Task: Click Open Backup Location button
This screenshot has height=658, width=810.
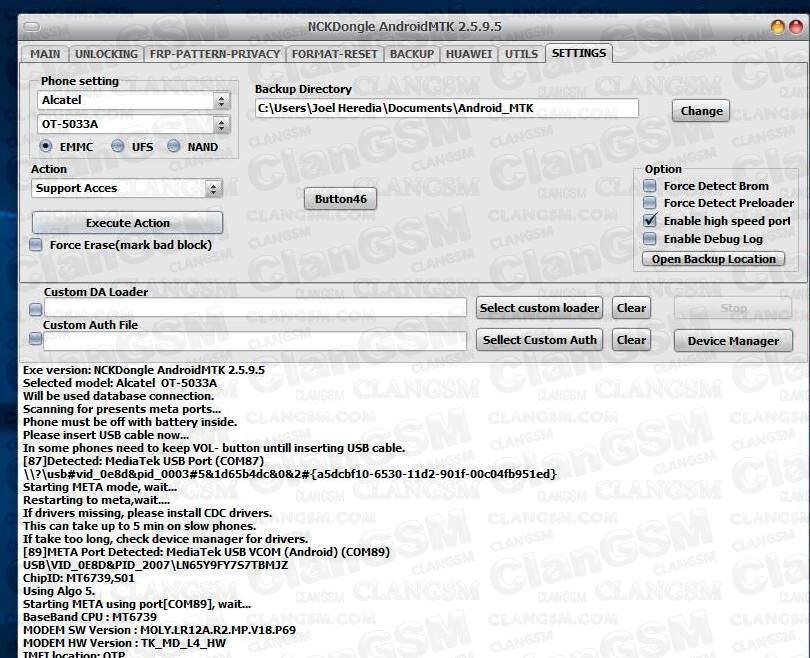Action: (x=713, y=259)
